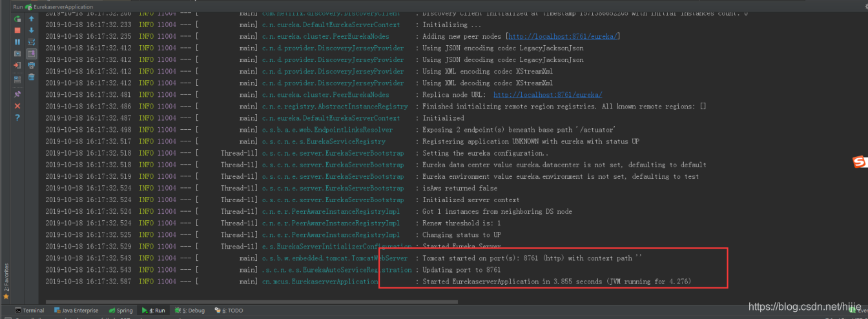Click 'Setting the eureka configuration..' message
This screenshot has height=319, width=868.
pos(485,153)
